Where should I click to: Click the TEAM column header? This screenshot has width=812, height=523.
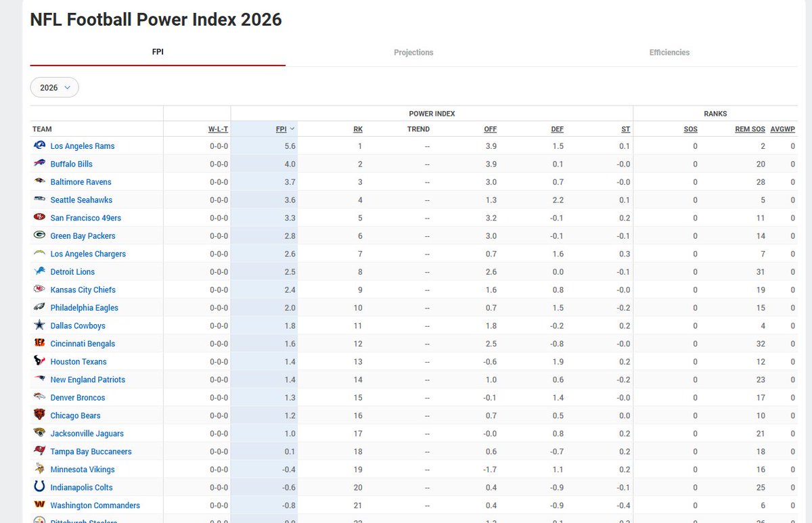click(x=42, y=129)
